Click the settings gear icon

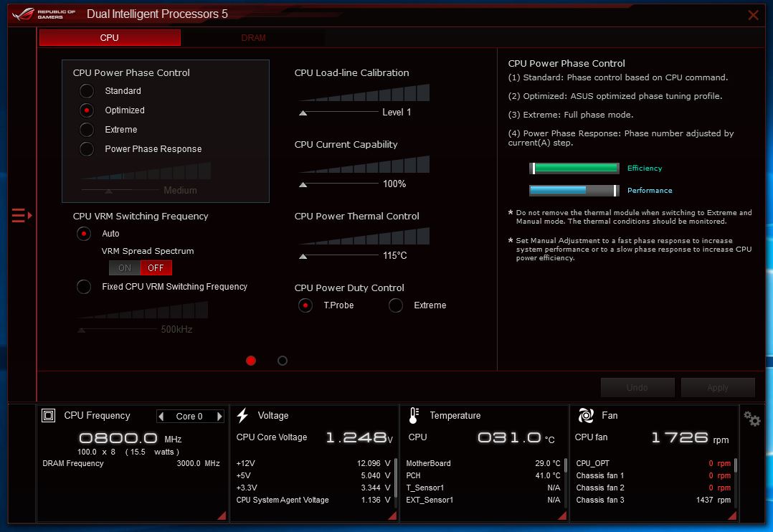[751, 419]
